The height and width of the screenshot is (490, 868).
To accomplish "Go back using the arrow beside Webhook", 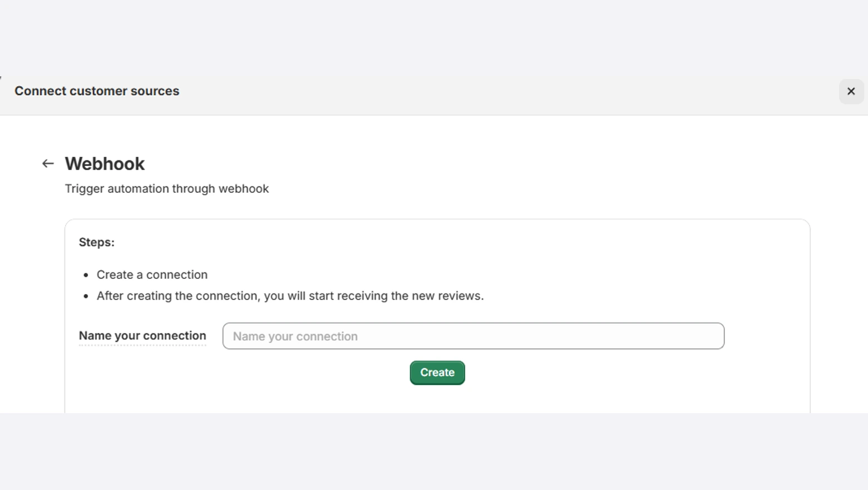I will (x=48, y=164).
